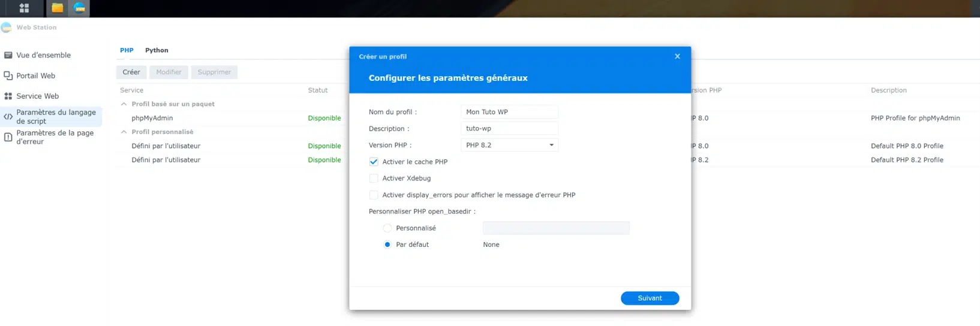This screenshot has width=980, height=326.
Task: Enable the Activer Xdebug checkbox
Action: [x=374, y=179]
